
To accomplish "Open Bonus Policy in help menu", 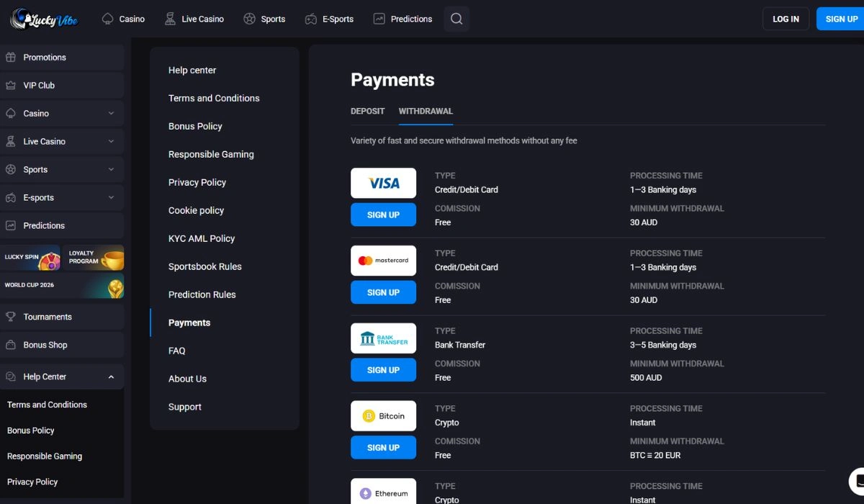I will click(x=195, y=126).
